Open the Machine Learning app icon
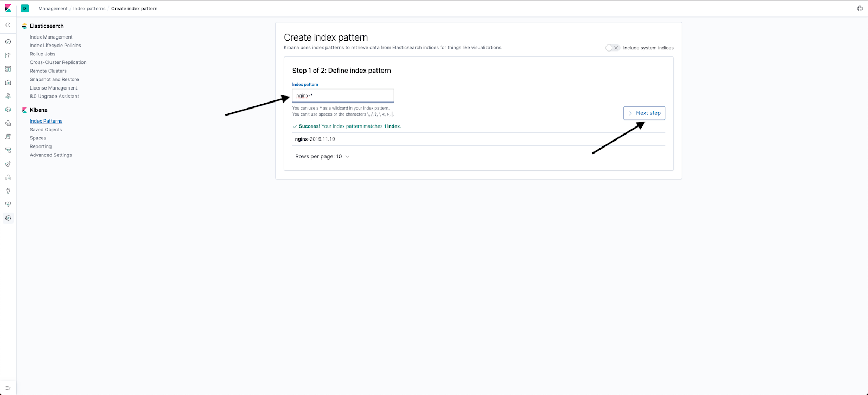Viewport: 868px width, 395px height. pyautogui.click(x=8, y=110)
